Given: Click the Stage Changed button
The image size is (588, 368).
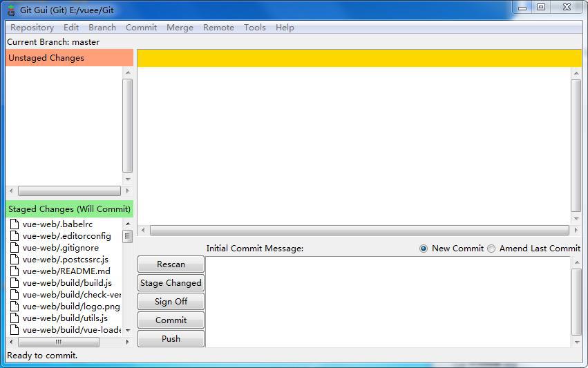Looking at the screenshot, I should [171, 283].
